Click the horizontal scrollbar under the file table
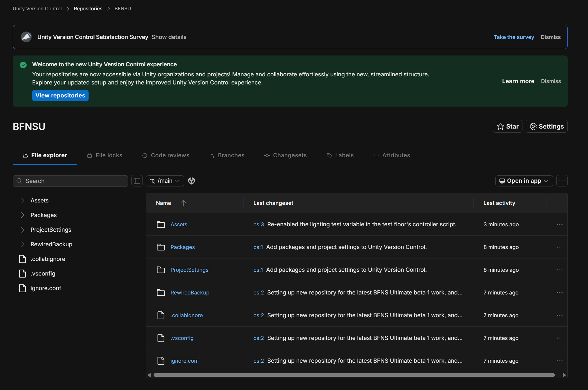Screen dimensions: 588x390 pos(354,375)
